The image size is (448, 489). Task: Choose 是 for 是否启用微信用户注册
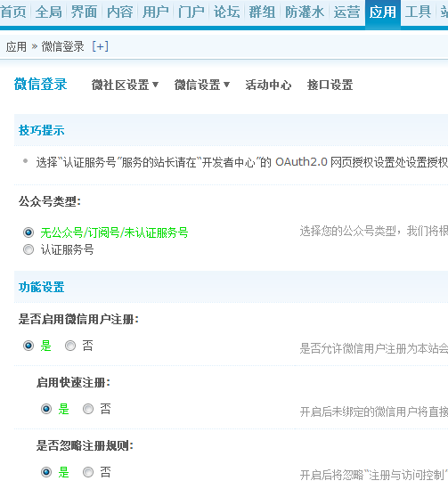point(29,346)
